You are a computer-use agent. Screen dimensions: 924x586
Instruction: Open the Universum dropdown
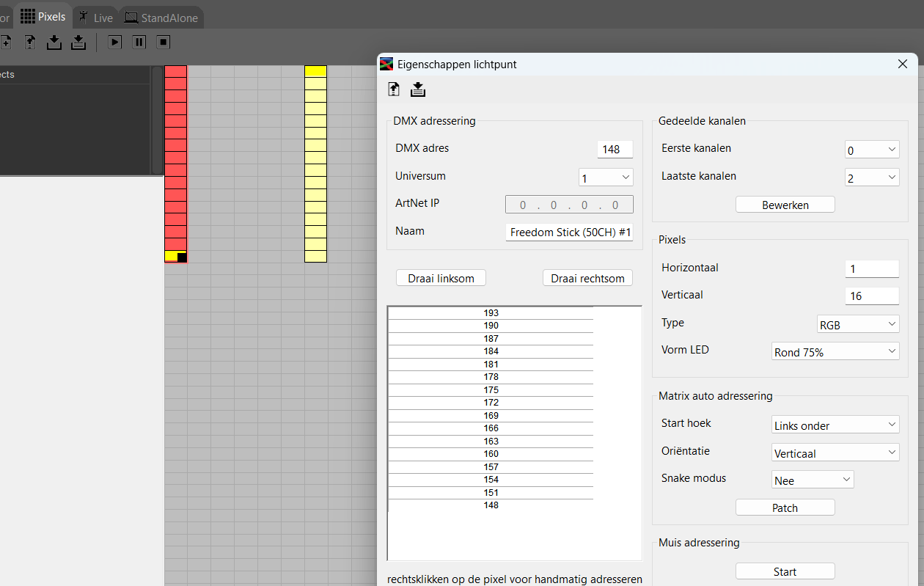point(606,177)
